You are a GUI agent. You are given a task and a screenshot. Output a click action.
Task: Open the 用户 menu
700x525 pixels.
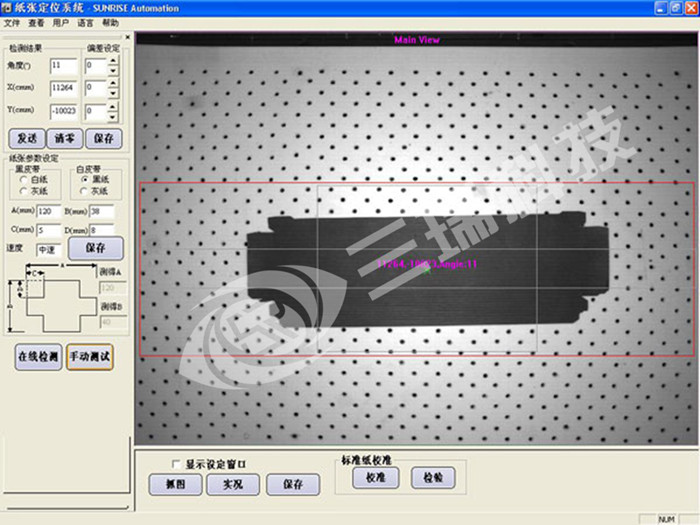coord(61,23)
